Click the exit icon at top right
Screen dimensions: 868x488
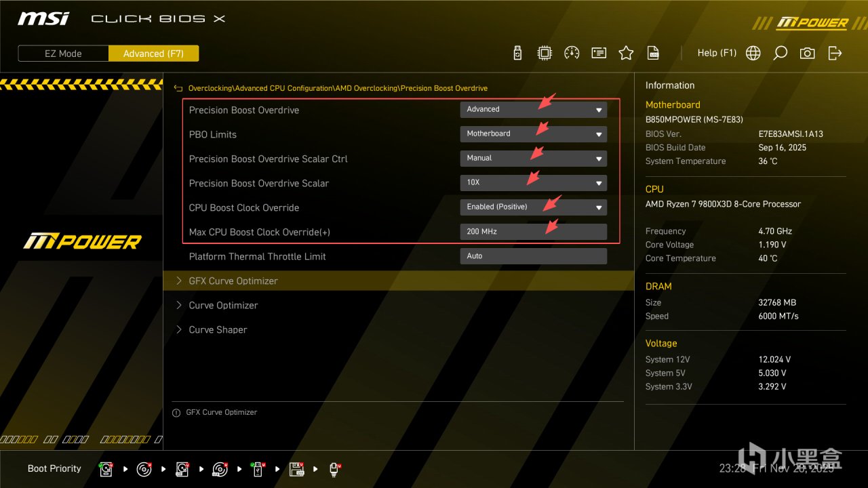[835, 53]
